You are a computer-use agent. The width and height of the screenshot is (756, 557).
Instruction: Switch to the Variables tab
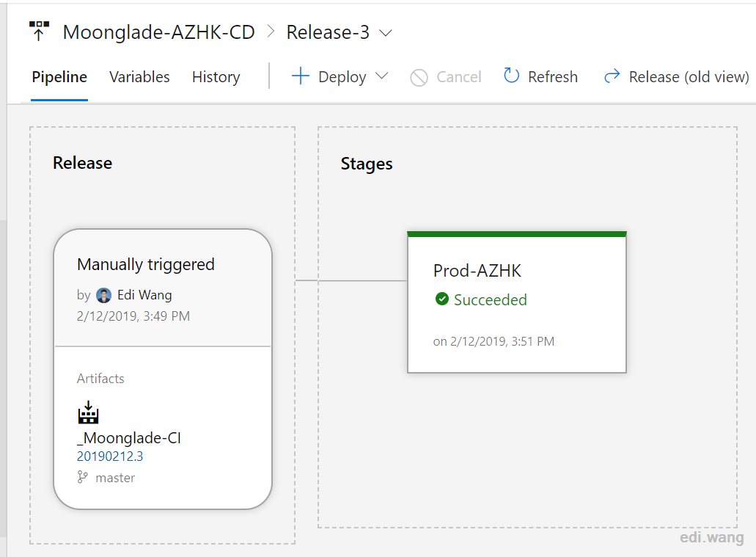139,77
